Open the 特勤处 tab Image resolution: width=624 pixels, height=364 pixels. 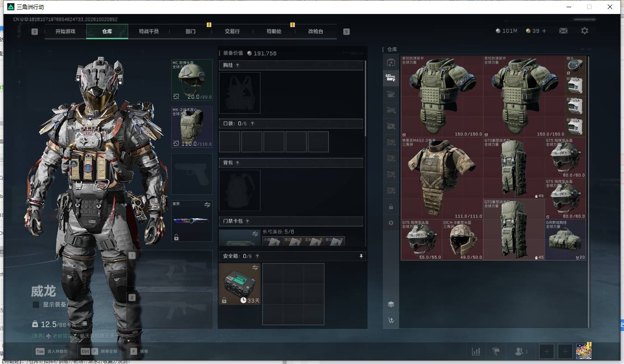(274, 32)
